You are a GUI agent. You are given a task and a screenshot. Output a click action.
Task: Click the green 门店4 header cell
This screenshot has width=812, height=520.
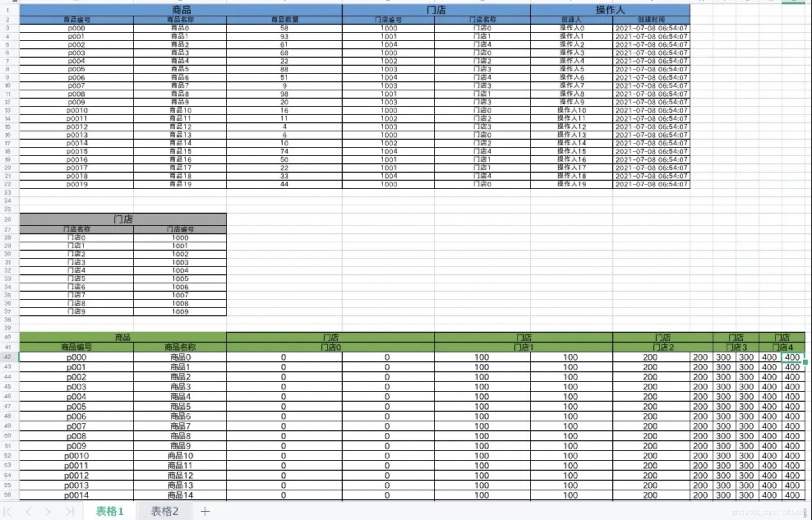(782, 347)
